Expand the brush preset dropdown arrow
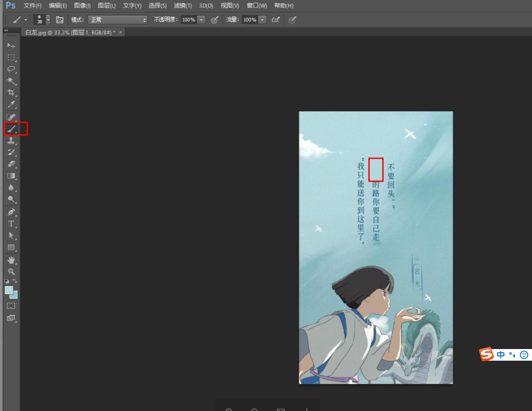Viewport: 532px width, 411px height. [48, 20]
